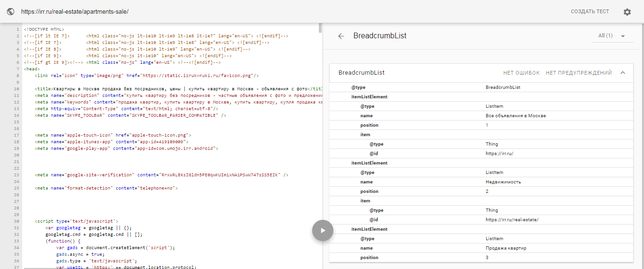
Task: Click the google-play-app meta line
Action: (127, 148)
